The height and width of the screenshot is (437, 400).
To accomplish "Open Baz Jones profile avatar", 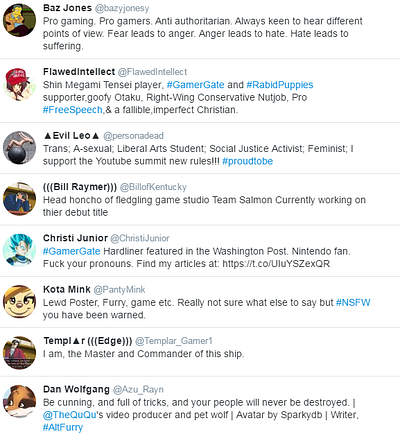I will (19, 20).
